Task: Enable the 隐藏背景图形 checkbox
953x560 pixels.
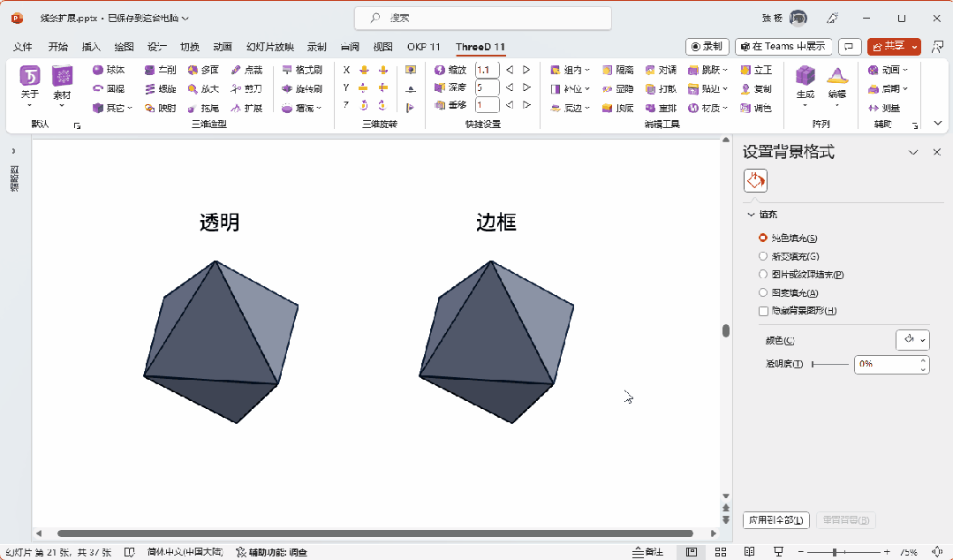Action: 762,310
